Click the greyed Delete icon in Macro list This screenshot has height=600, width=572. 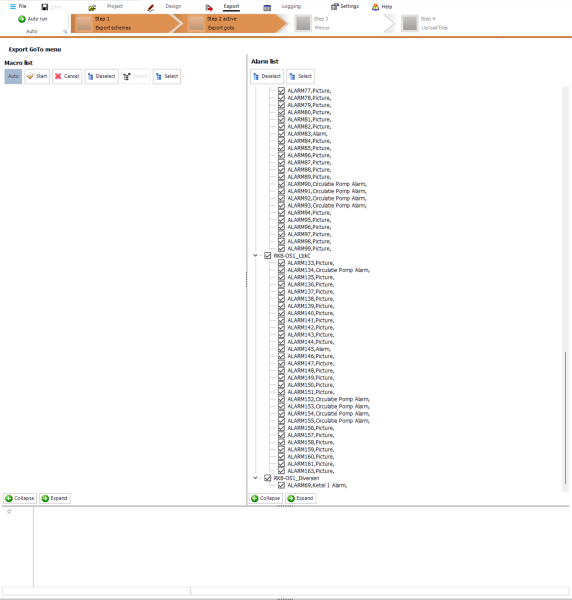tap(127, 76)
